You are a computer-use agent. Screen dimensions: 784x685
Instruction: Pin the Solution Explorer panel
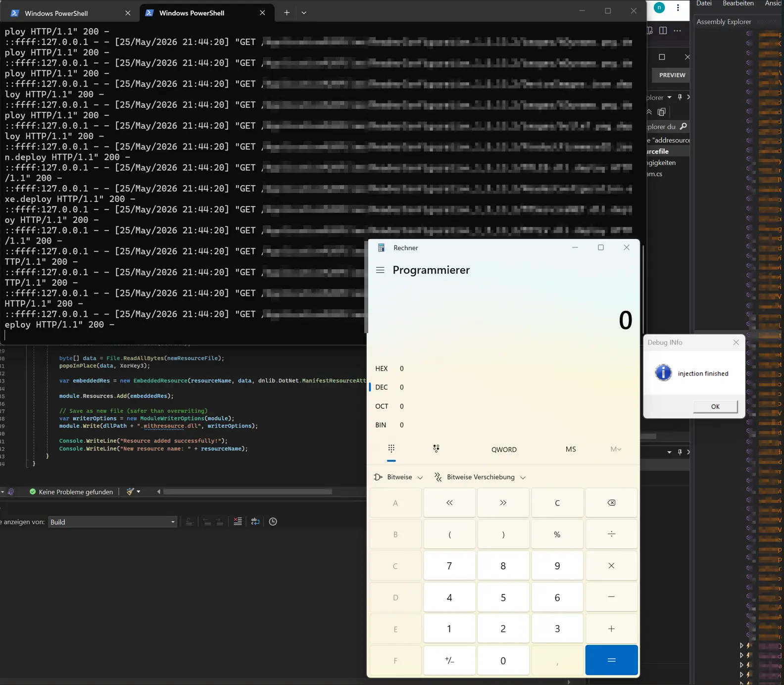(680, 97)
